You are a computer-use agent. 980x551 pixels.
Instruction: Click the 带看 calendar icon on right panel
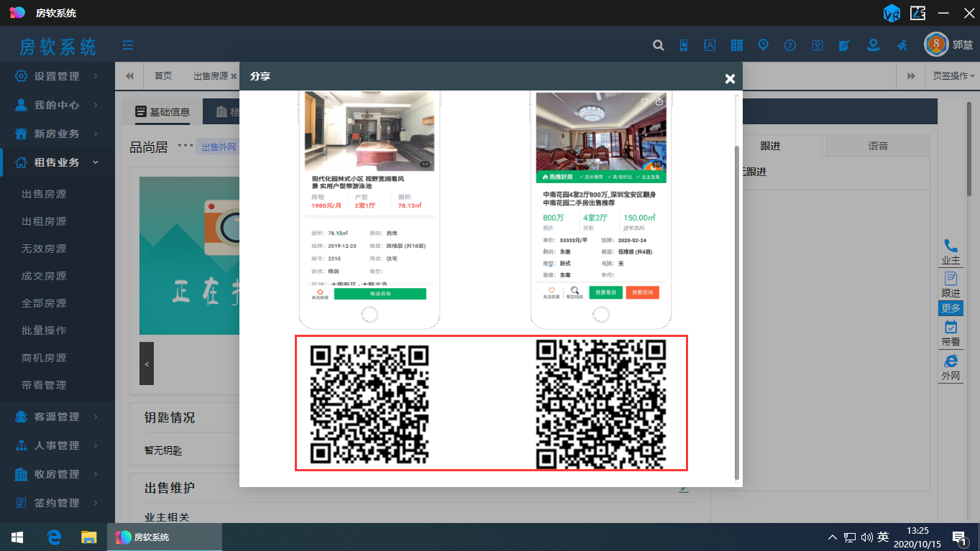point(951,333)
